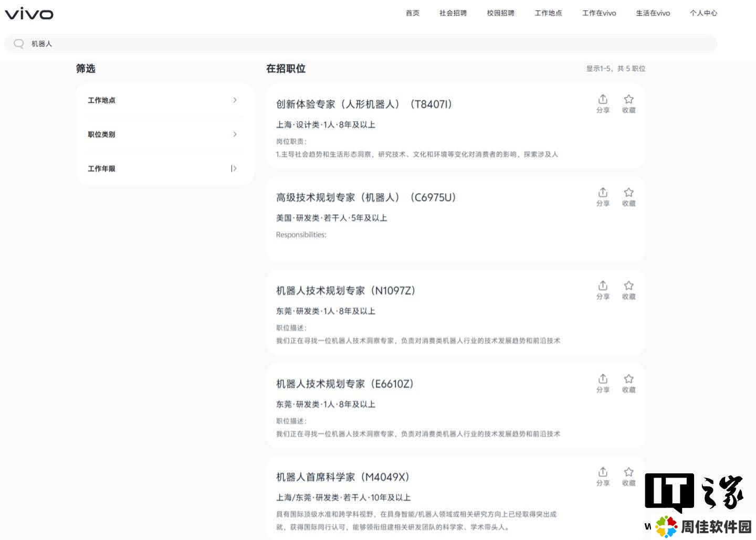Favorite the E6610Z robot planning job
Image resolution: width=756 pixels, height=540 pixels.
(628, 384)
